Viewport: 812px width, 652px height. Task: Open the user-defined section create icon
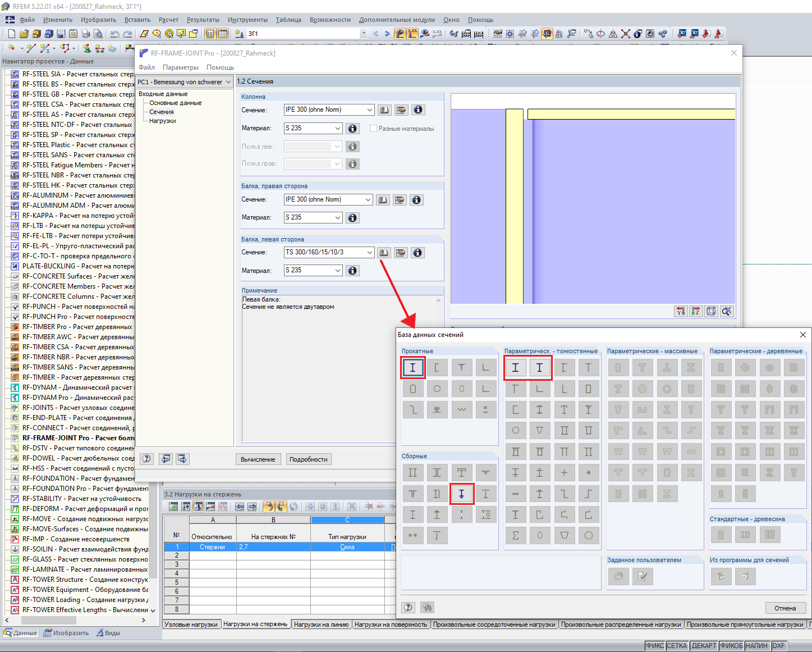[x=618, y=576]
